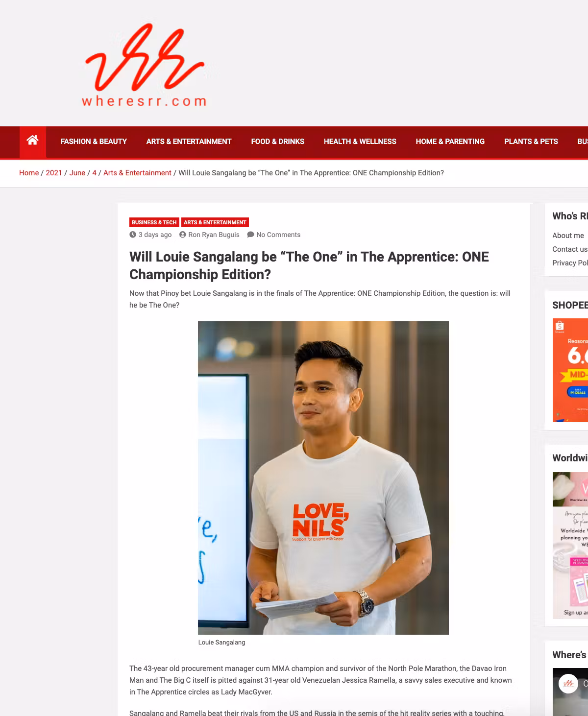Click the Arts & Entertainment red tag

[x=215, y=222]
